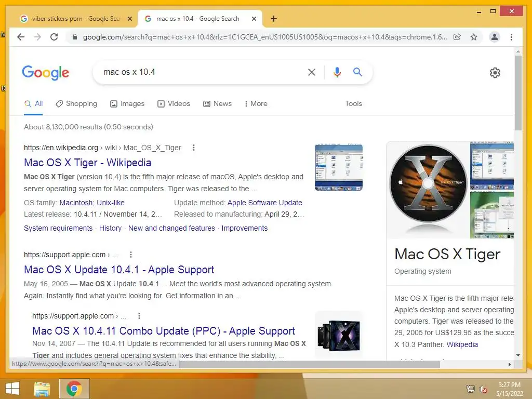Click the vertical scrollbar thumb
The width and height of the screenshot is (532, 399).
(x=518, y=93)
